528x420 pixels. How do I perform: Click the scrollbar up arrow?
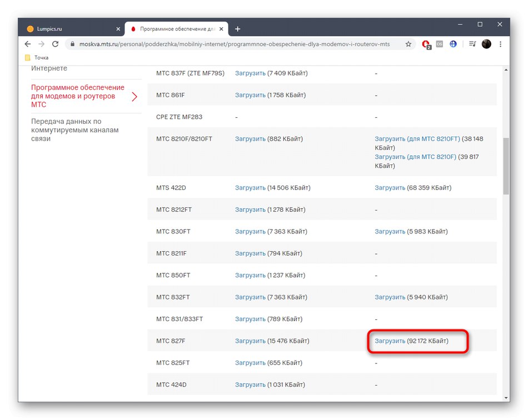(506, 69)
